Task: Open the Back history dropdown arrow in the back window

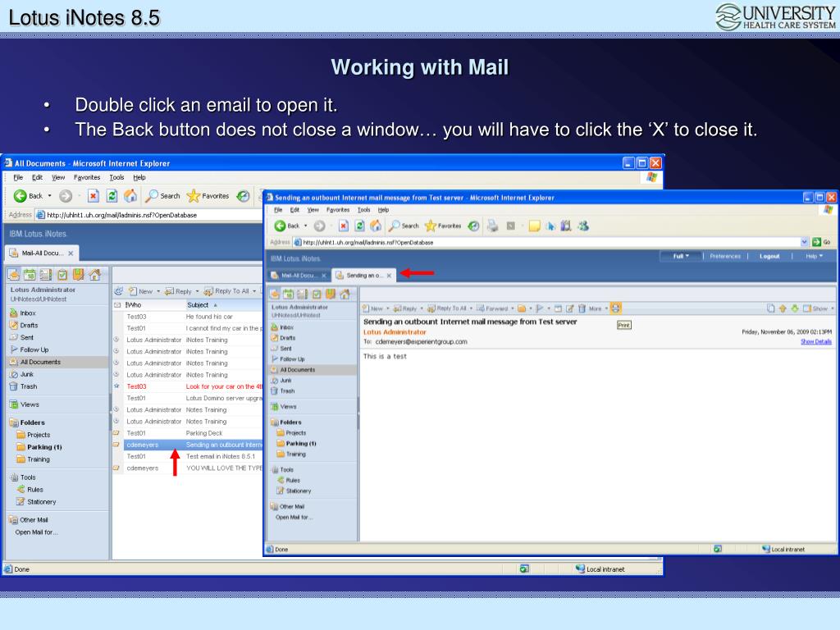Action: (x=50, y=196)
